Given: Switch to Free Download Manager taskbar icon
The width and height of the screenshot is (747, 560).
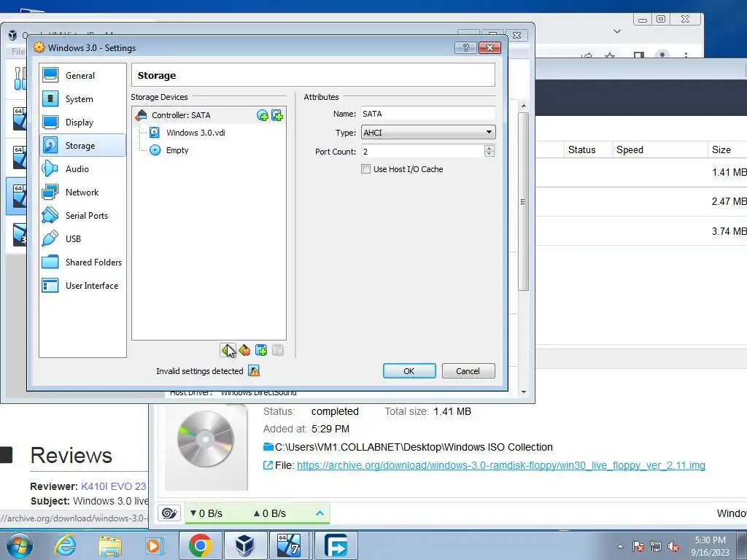Looking at the screenshot, I should 336,545.
